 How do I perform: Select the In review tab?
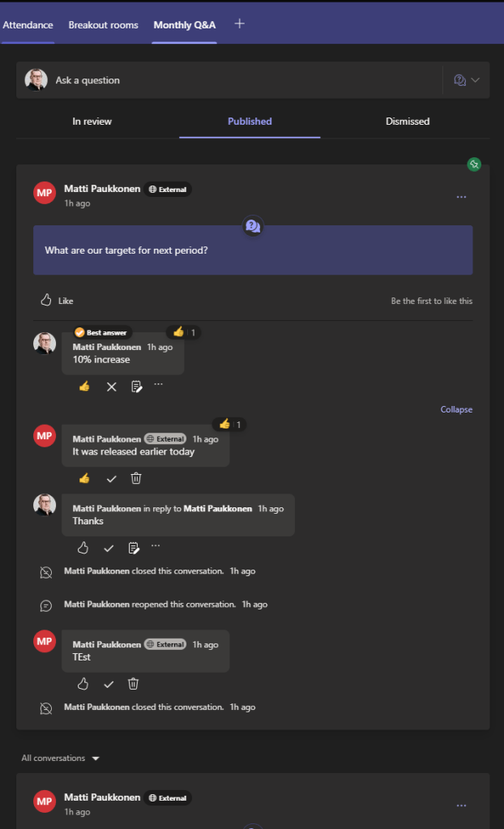(x=92, y=122)
